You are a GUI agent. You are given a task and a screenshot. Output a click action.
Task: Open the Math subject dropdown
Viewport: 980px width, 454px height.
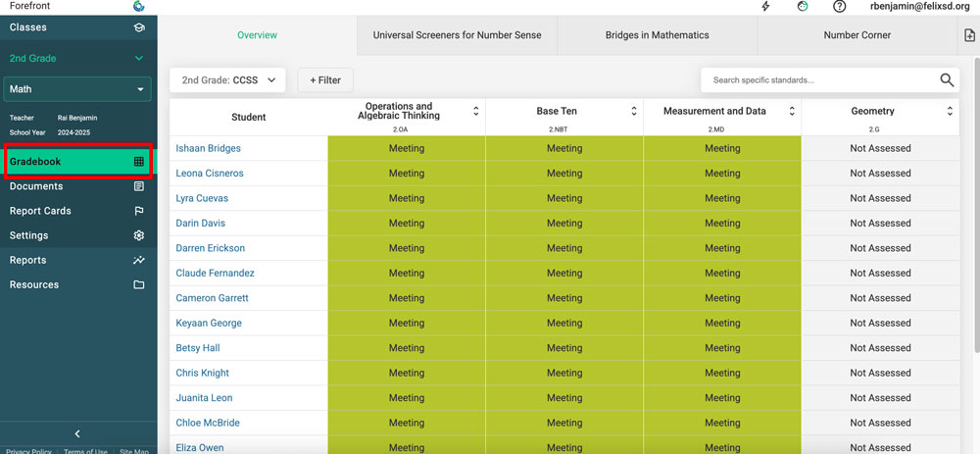77,89
